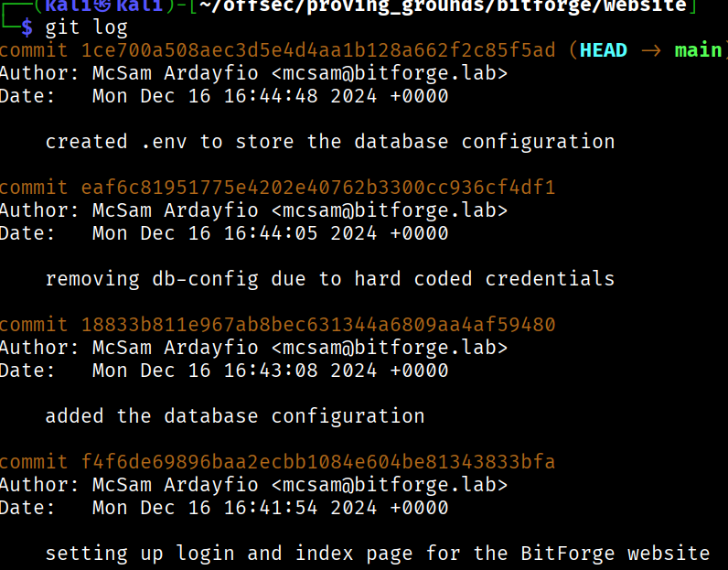Image resolution: width=728 pixels, height=570 pixels.
Task: Click the commit hash starting f4f6de69
Action: [x=318, y=462]
